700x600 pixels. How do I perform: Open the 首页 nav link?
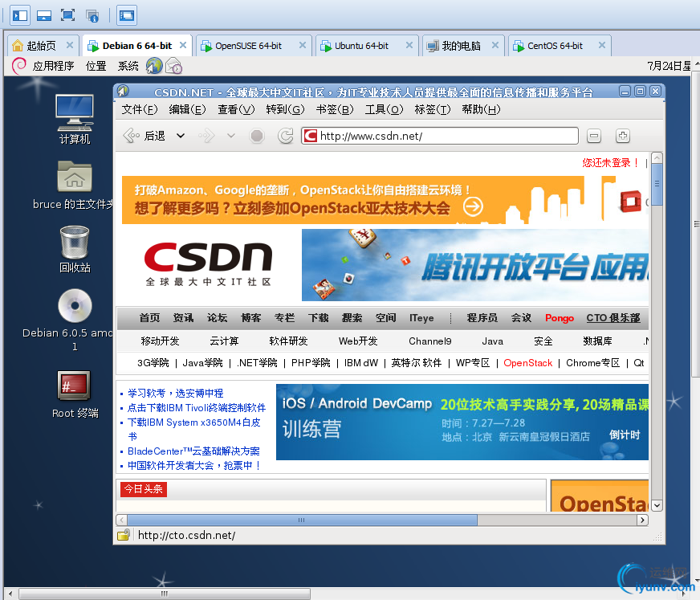tap(149, 317)
